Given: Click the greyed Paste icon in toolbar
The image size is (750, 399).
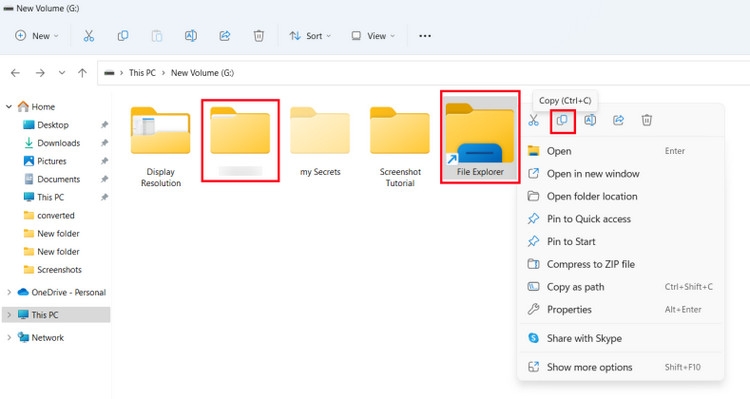Looking at the screenshot, I should [157, 36].
